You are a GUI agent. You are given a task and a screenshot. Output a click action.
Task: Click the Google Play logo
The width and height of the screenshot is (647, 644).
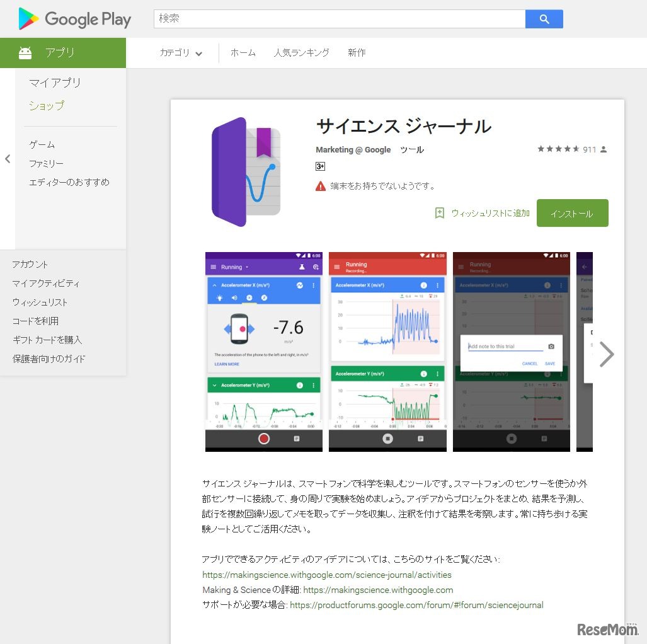[75, 19]
